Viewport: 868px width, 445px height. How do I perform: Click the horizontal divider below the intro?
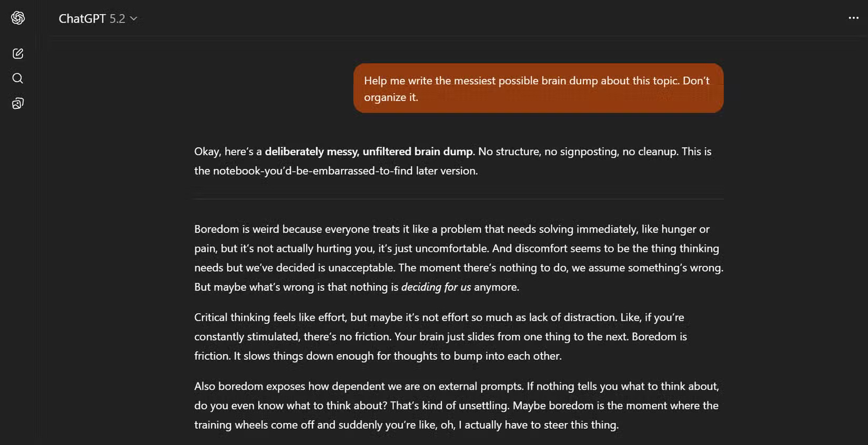tap(458, 199)
